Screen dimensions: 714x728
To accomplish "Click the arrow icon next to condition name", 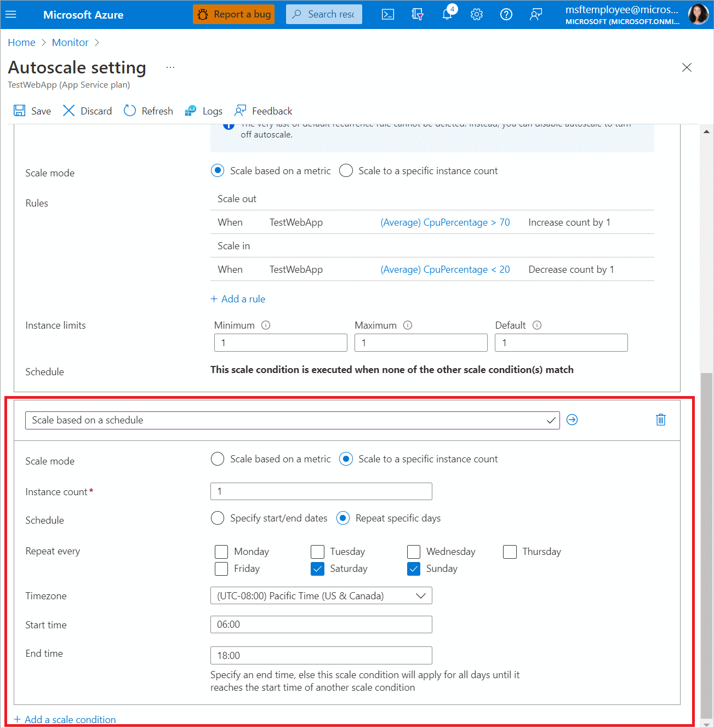I will click(x=572, y=420).
